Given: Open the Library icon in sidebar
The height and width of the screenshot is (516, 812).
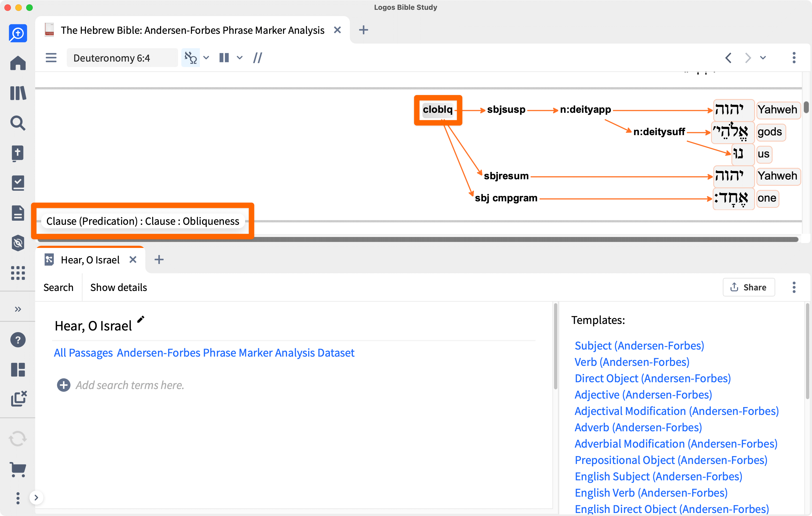Looking at the screenshot, I should point(18,93).
